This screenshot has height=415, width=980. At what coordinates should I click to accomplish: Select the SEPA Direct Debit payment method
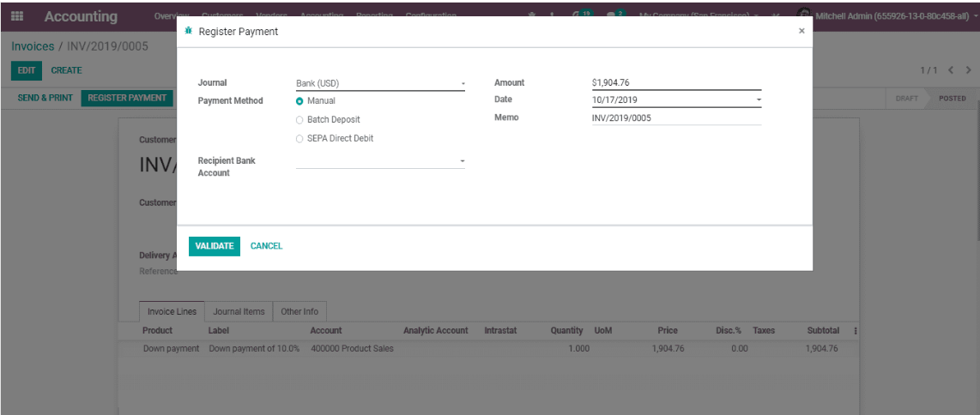click(x=299, y=139)
